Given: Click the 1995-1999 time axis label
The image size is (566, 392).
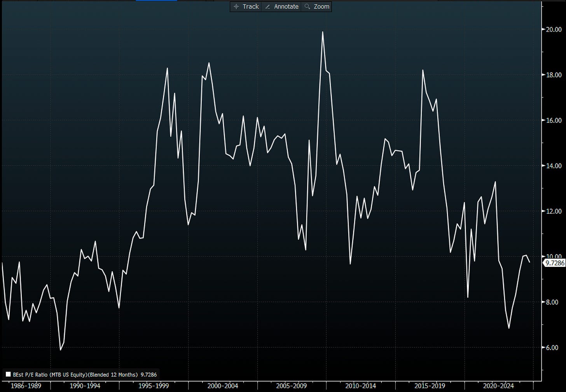Looking at the screenshot, I should pyautogui.click(x=154, y=386).
